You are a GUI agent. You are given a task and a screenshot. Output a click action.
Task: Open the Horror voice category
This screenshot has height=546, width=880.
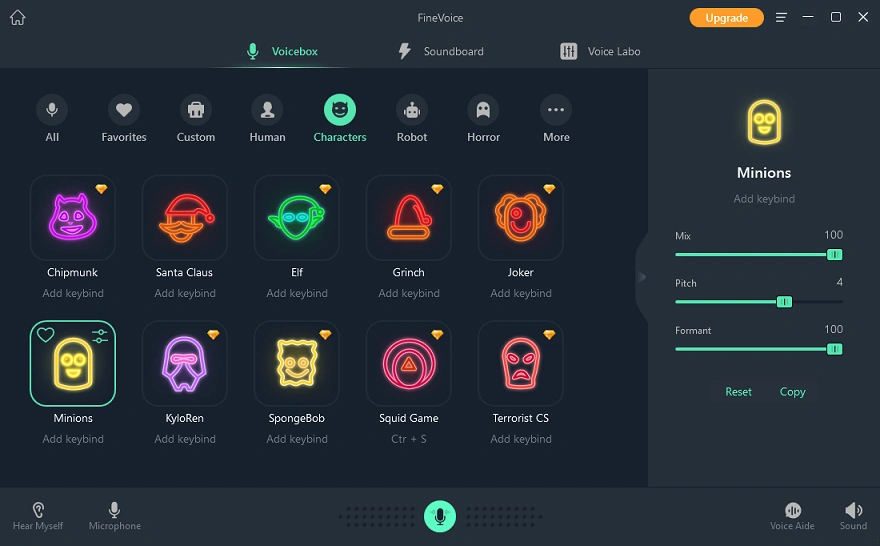(x=483, y=118)
